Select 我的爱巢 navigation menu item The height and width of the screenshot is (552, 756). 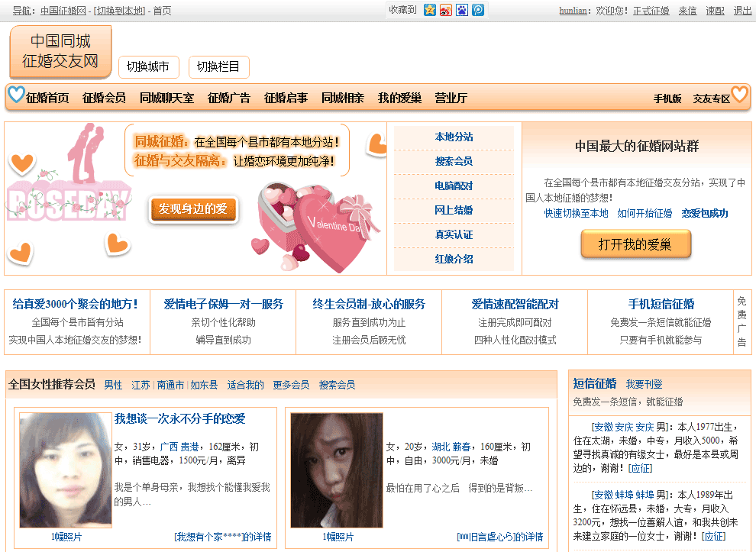tap(399, 98)
